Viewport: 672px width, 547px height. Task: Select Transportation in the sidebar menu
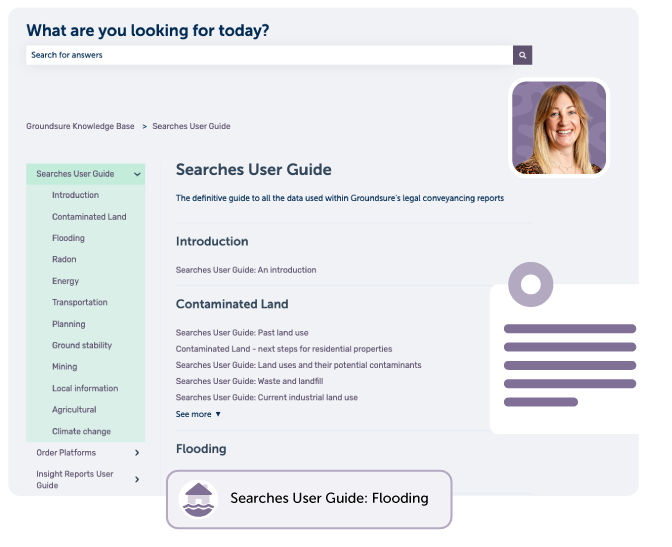click(x=80, y=303)
